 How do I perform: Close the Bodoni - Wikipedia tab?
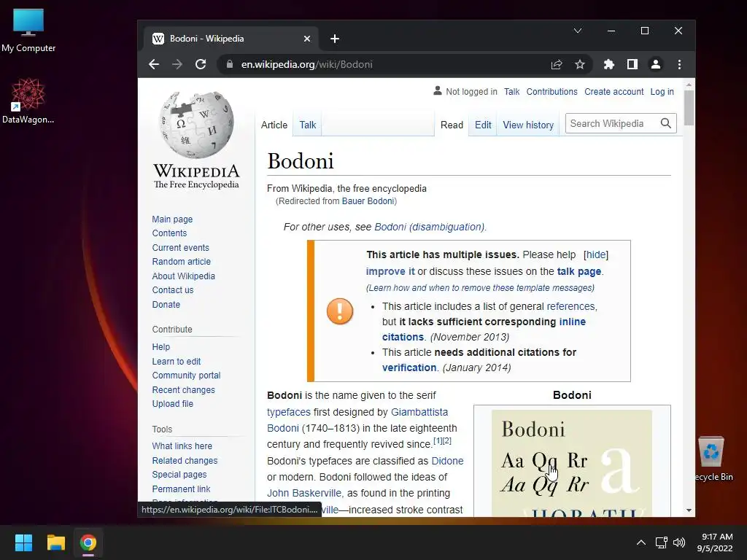pyautogui.click(x=307, y=39)
